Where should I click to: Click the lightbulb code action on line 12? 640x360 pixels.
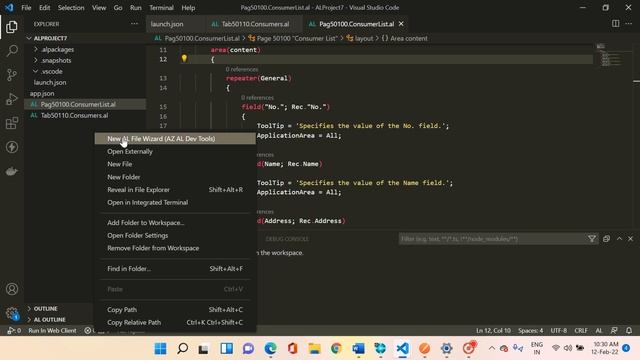point(184,59)
